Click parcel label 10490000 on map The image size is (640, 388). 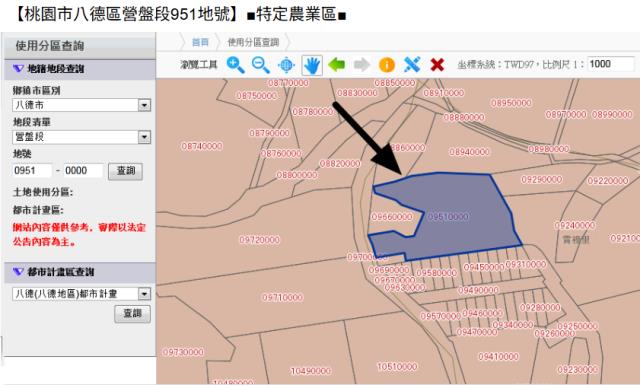point(311,371)
